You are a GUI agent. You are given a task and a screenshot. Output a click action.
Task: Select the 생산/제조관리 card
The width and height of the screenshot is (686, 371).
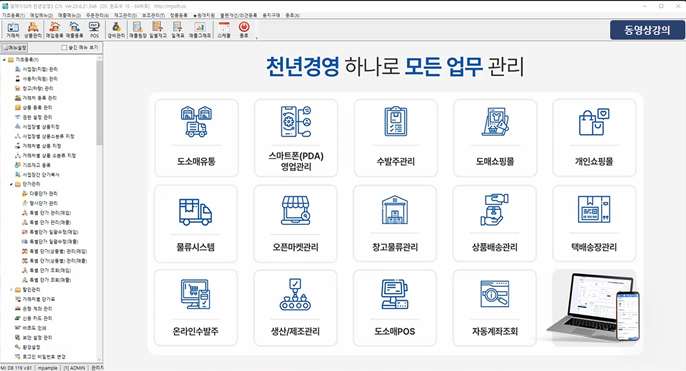[295, 308]
